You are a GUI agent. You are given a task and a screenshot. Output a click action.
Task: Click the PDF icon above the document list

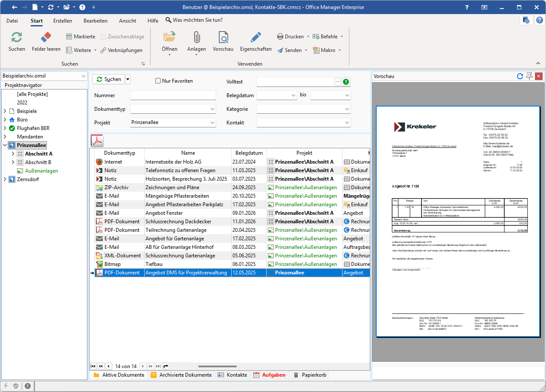click(x=98, y=140)
